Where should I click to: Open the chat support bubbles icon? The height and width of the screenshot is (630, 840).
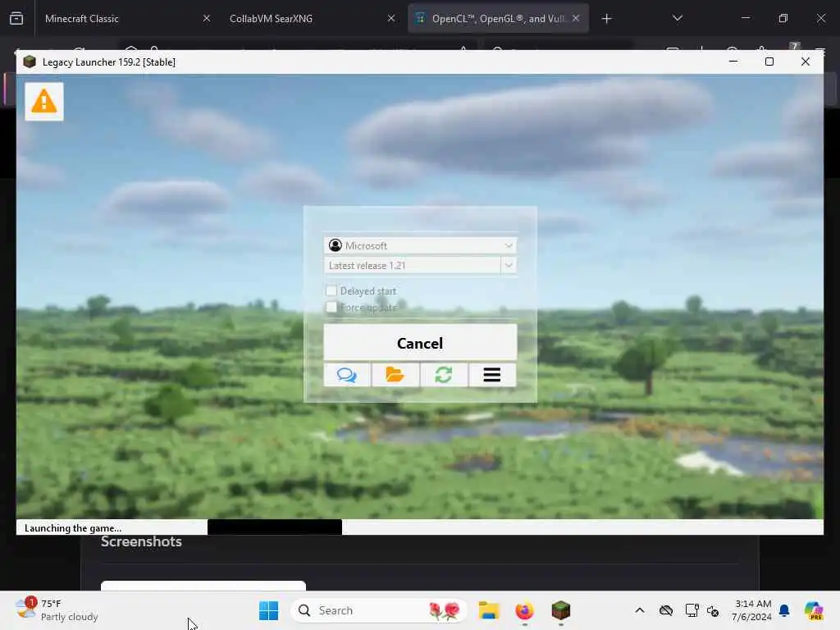point(347,374)
